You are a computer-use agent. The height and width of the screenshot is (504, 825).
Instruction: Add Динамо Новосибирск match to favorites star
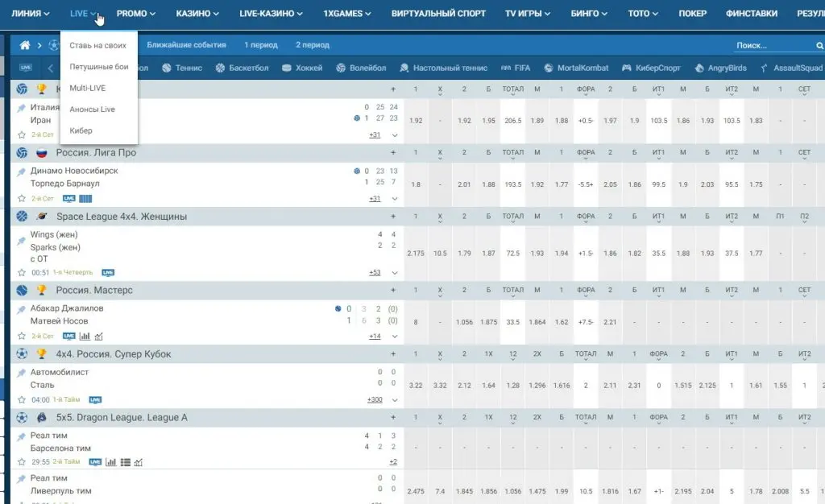tap(22, 198)
